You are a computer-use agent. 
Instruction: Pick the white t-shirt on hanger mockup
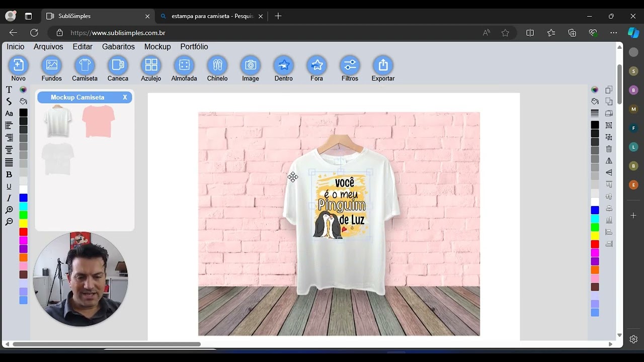pyautogui.click(x=58, y=121)
